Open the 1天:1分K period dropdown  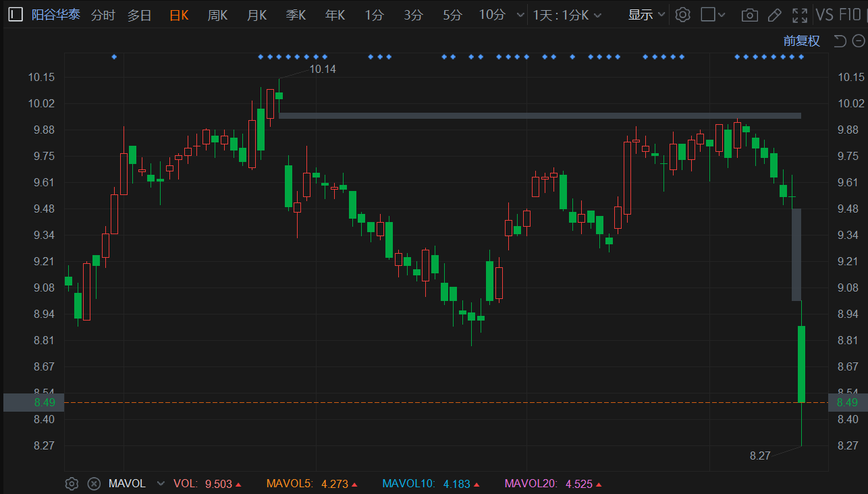click(566, 15)
